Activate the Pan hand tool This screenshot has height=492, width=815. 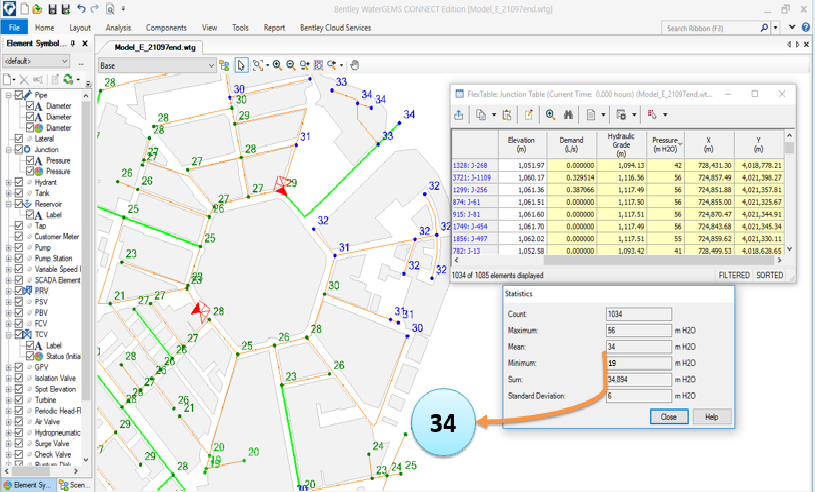point(354,65)
